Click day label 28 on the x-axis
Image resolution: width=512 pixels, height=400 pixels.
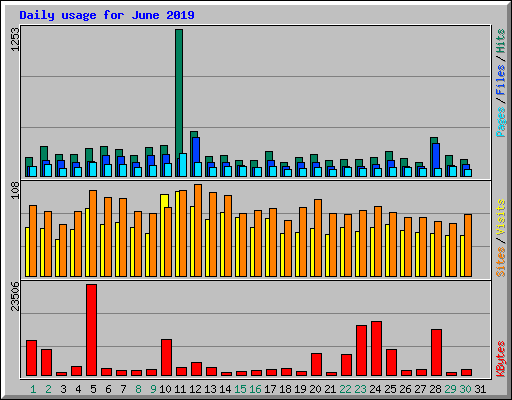pyautogui.click(x=435, y=389)
